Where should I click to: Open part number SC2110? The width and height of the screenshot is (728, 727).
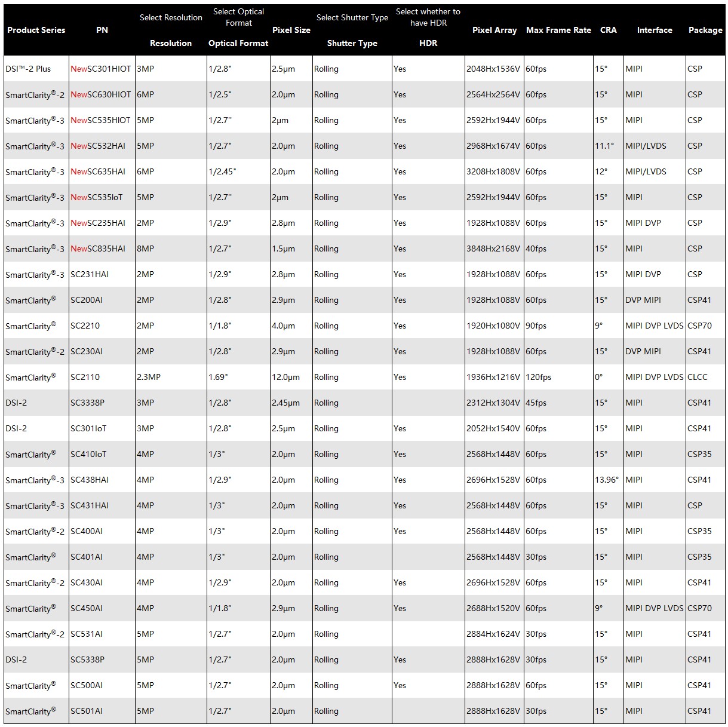tap(85, 377)
